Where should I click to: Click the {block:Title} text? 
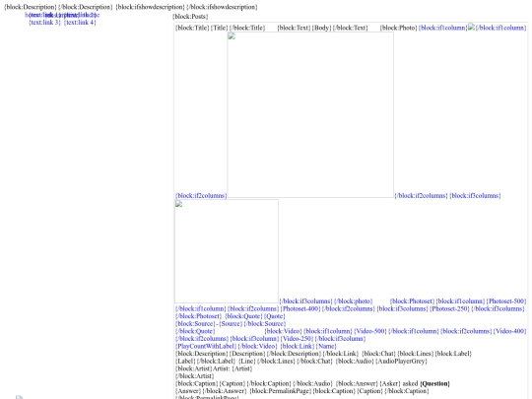pos(192,28)
